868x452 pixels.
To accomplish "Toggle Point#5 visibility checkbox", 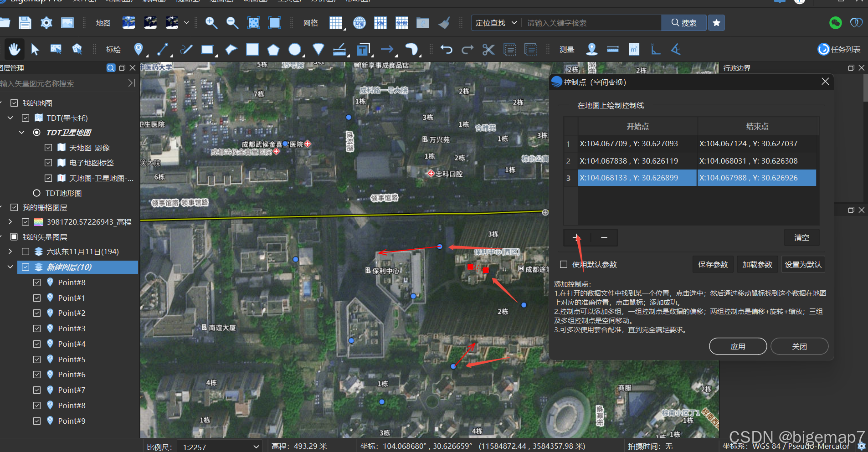I will (37, 360).
